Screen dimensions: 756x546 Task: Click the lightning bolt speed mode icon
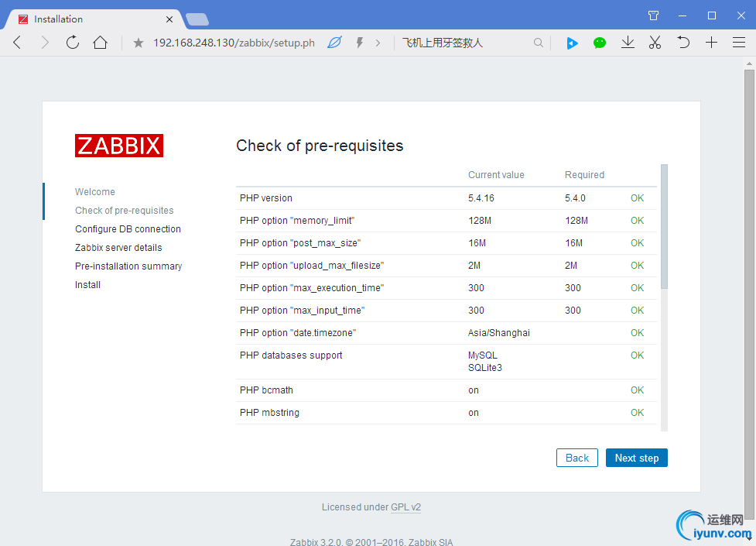point(360,43)
